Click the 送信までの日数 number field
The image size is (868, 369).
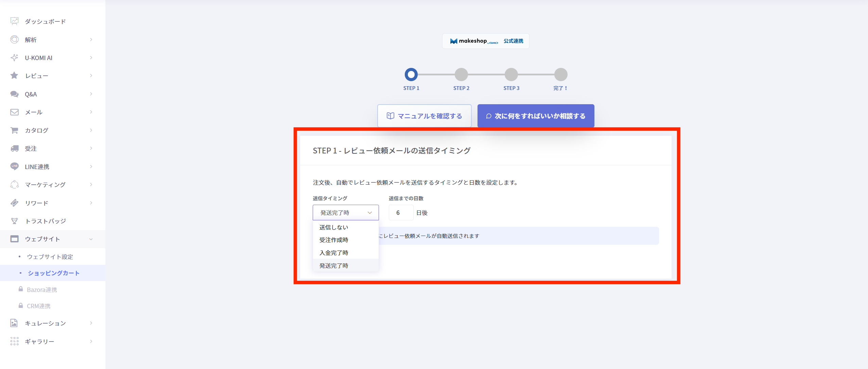[x=401, y=213]
